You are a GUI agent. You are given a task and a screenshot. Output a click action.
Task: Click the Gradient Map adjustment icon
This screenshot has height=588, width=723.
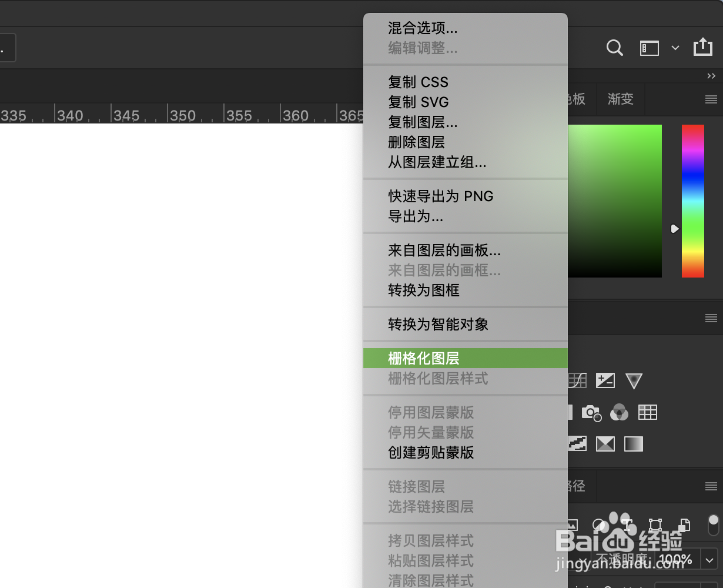click(x=634, y=444)
